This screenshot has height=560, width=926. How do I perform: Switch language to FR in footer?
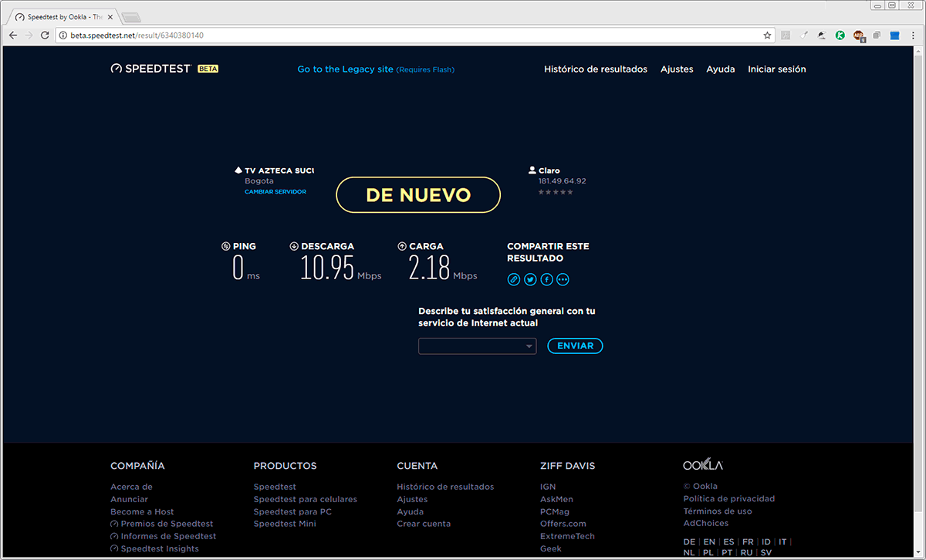pos(748,542)
